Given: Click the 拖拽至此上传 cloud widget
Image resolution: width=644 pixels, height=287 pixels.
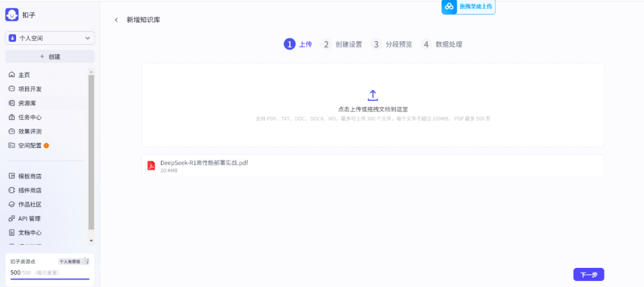Looking at the screenshot, I should point(469,7).
